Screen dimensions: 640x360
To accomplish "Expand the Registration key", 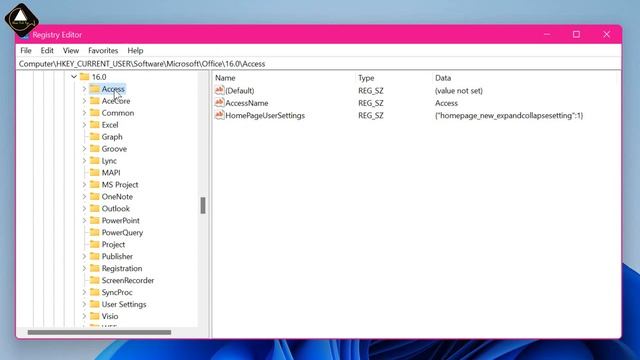I will point(84,268).
